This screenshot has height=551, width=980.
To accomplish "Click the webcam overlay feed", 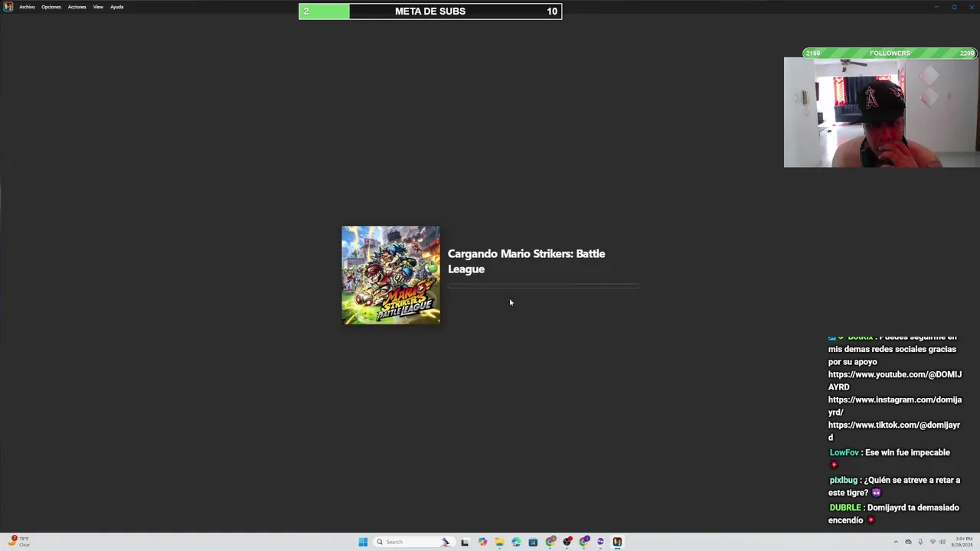I will click(x=881, y=112).
